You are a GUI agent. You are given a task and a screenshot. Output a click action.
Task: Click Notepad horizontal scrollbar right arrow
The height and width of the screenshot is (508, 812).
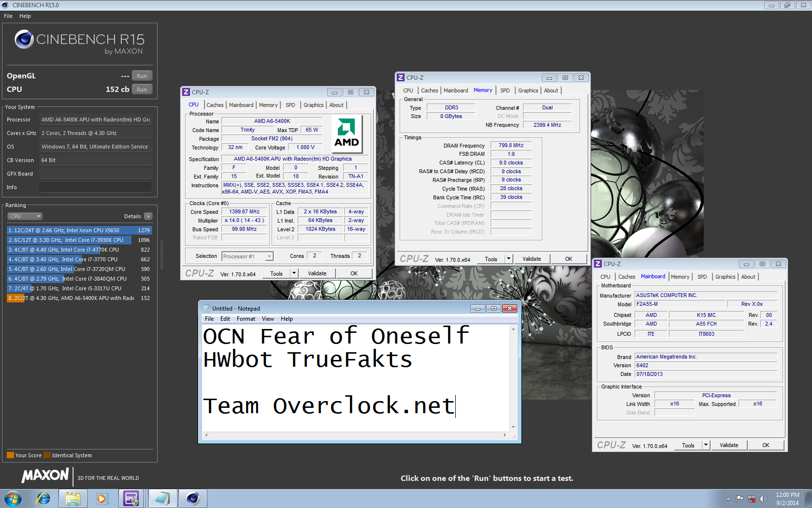tap(505, 435)
